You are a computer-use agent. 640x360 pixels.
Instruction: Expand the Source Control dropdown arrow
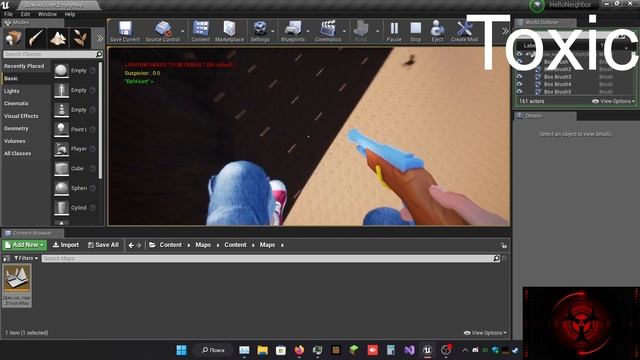point(182,31)
